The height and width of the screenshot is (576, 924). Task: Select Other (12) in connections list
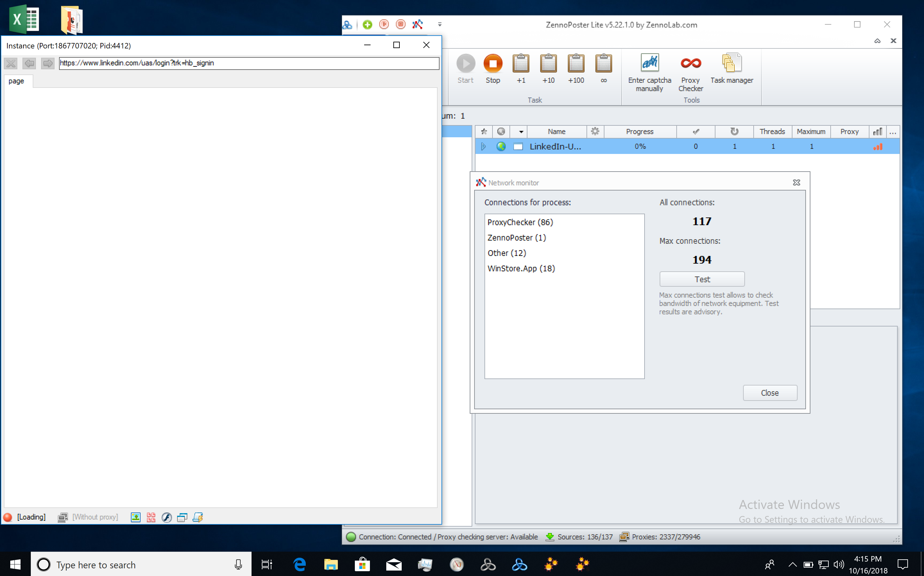tap(507, 253)
